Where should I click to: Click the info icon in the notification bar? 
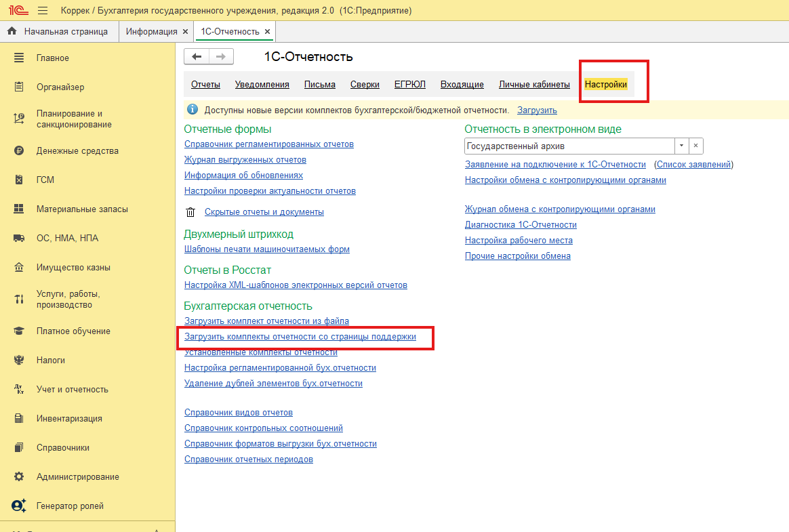(193, 110)
